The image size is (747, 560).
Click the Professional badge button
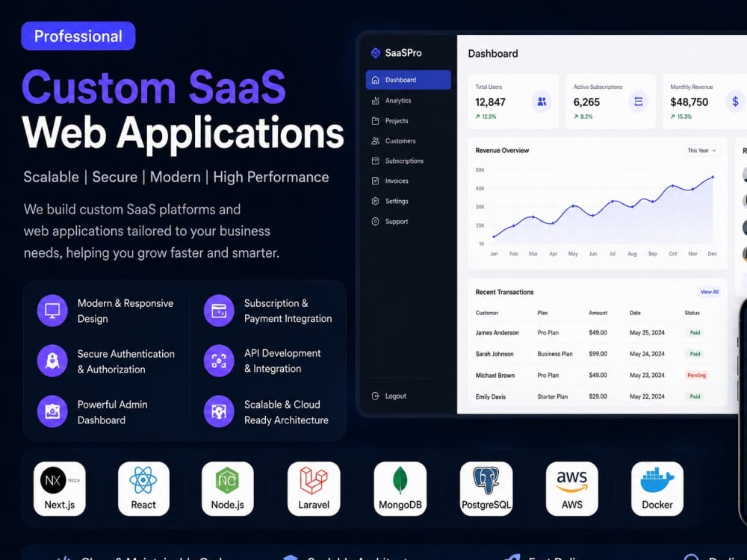pyautogui.click(x=78, y=36)
